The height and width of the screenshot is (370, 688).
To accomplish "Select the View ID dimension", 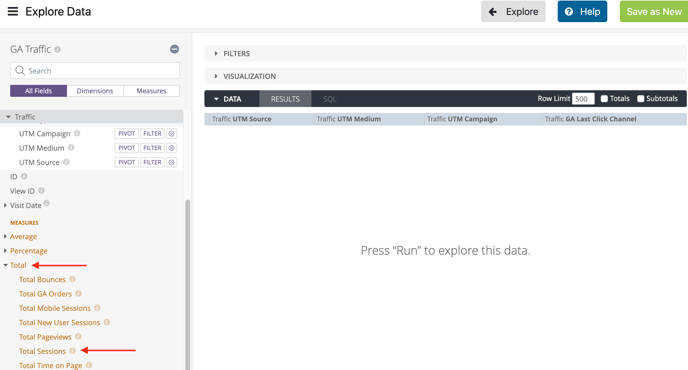I will 22,191.
